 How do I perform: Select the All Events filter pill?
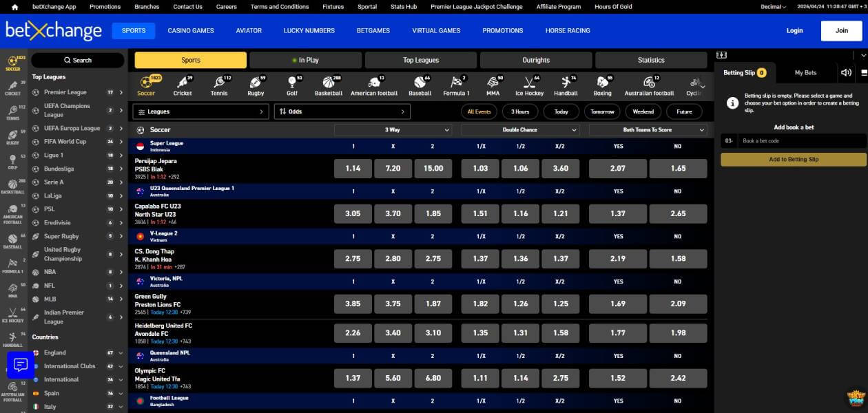pos(479,112)
